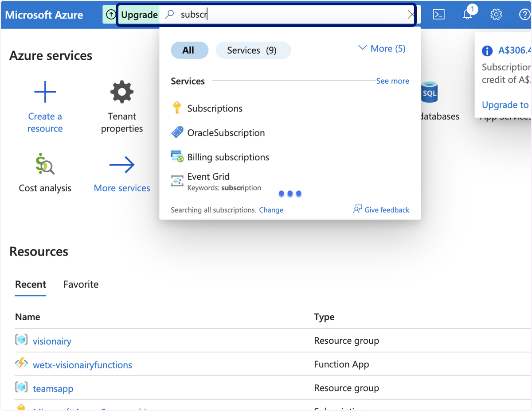Open More services link
The image size is (532, 411).
[x=122, y=188]
